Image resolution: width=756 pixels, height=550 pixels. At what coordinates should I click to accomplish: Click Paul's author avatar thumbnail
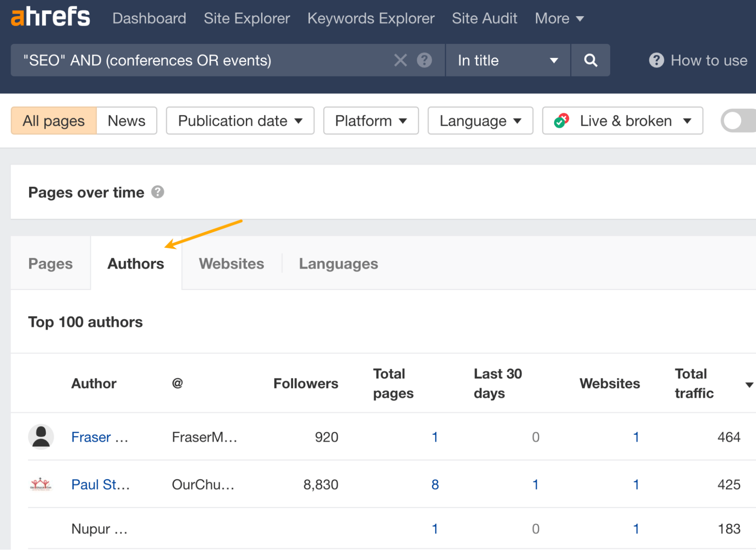tap(41, 484)
